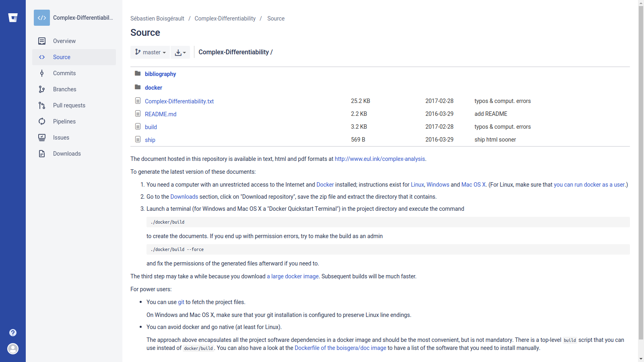Click the Pull requests sidebar icon
Image resolution: width=644 pixels, height=362 pixels.
point(42,105)
